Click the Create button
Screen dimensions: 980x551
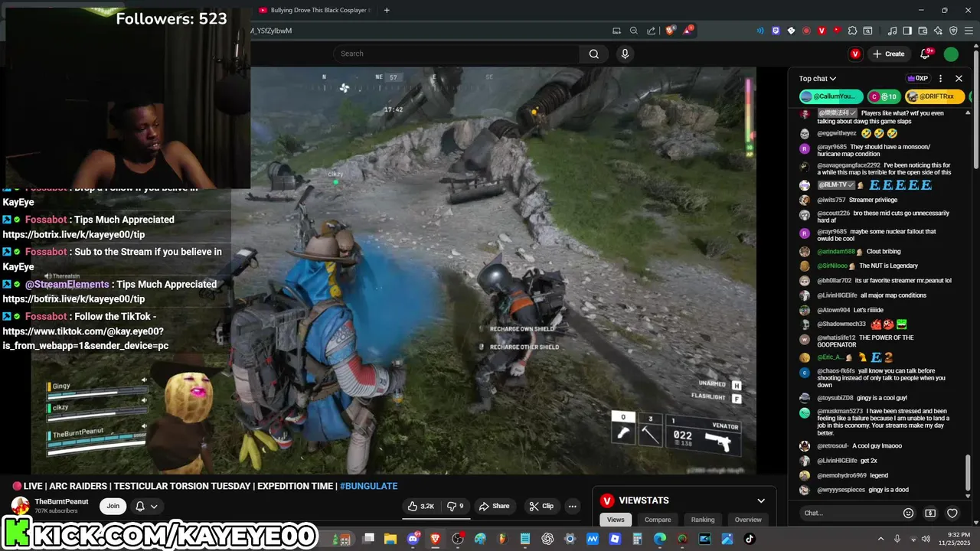[x=889, y=54]
